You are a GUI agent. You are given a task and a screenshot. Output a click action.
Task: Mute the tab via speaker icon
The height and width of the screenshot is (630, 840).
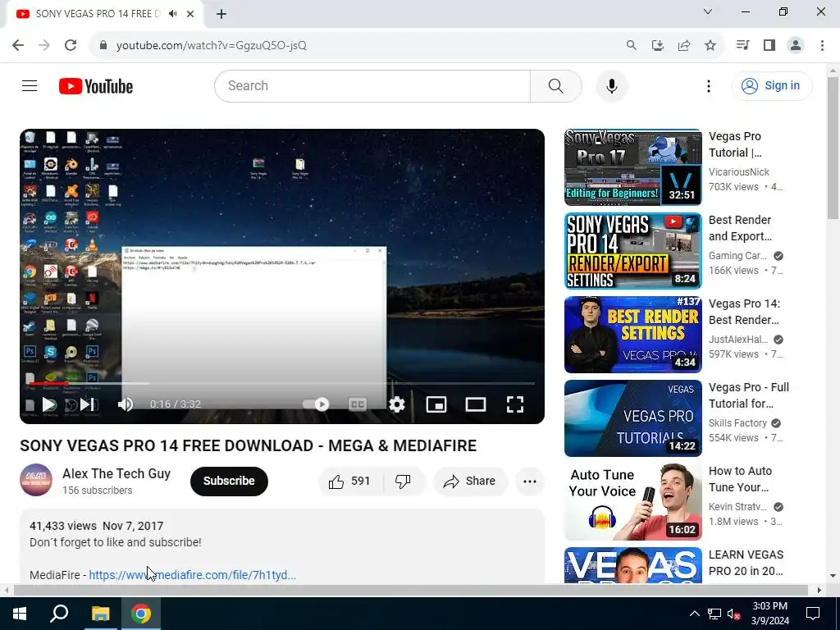tap(172, 14)
